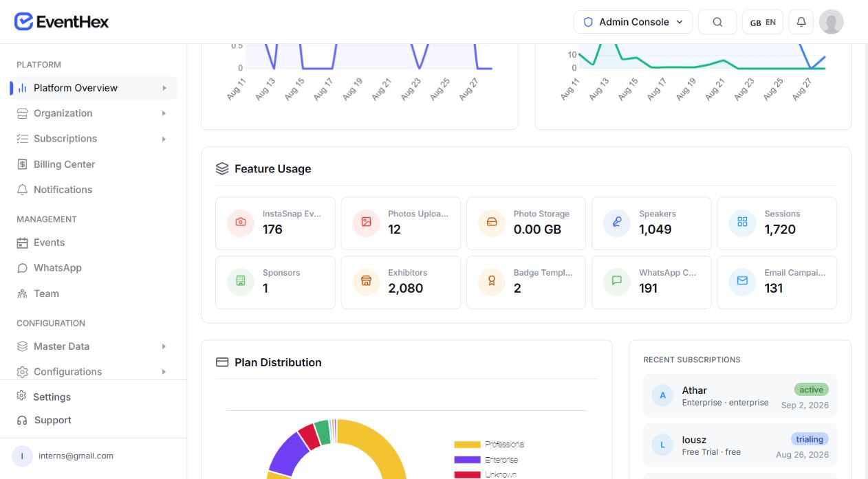
Task: Click the Exhibitors store icon
Action: click(366, 281)
